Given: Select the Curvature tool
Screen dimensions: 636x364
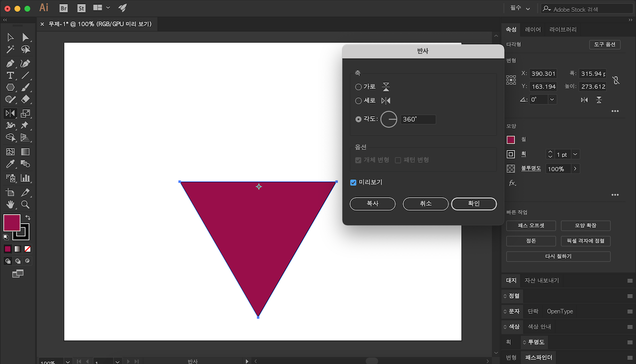Looking at the screenshot, I should tap(25, 64).
